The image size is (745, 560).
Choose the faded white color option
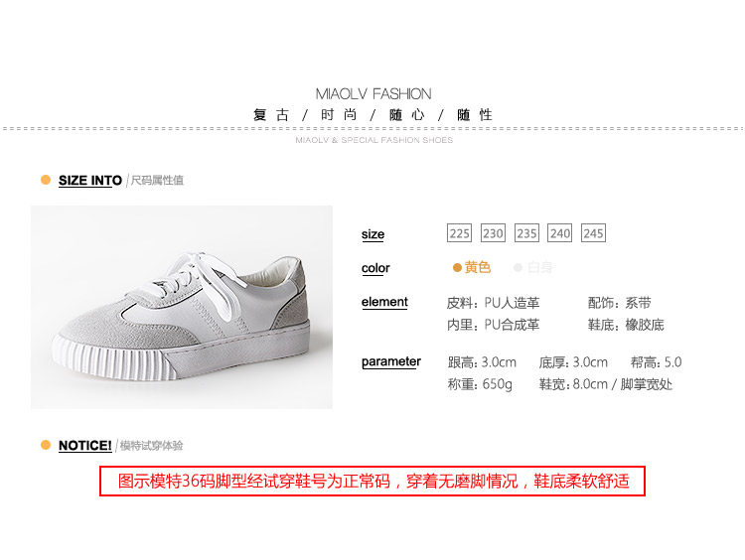pyautogui.click(x=533, y=267)
